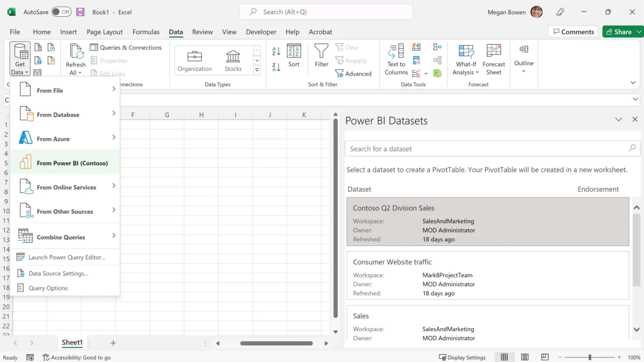Toggle AutoSave switch on

(x=62, y=12)
